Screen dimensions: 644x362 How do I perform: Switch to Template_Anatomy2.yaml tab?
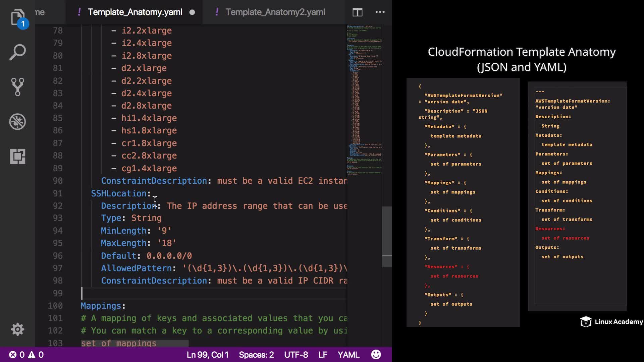[x=275, y=12]
